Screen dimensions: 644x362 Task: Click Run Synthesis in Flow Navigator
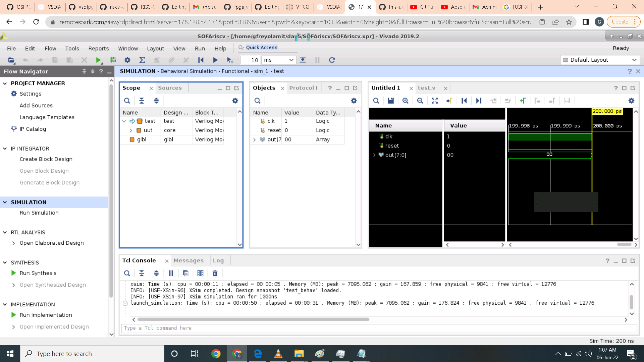[x=38, y=273]
